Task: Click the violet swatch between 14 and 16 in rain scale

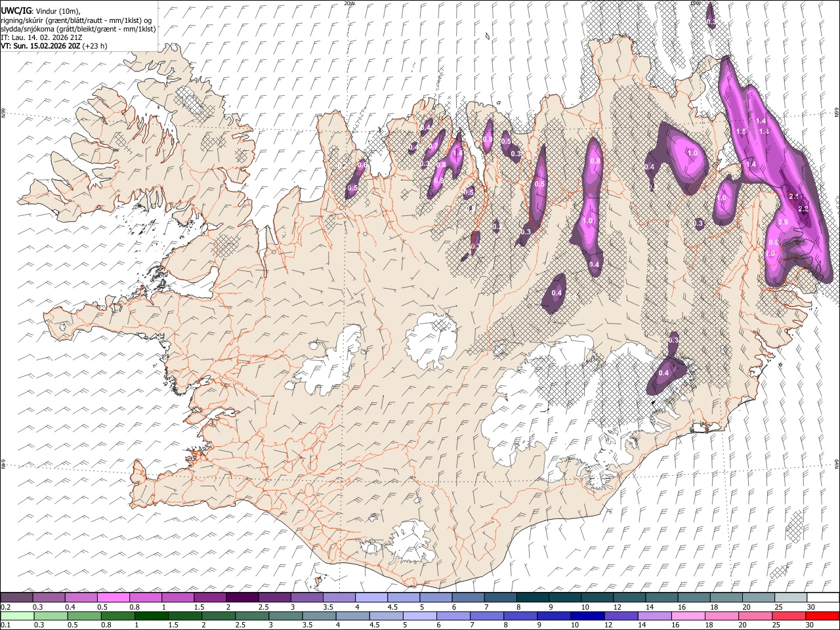Action: coord(654,616)
